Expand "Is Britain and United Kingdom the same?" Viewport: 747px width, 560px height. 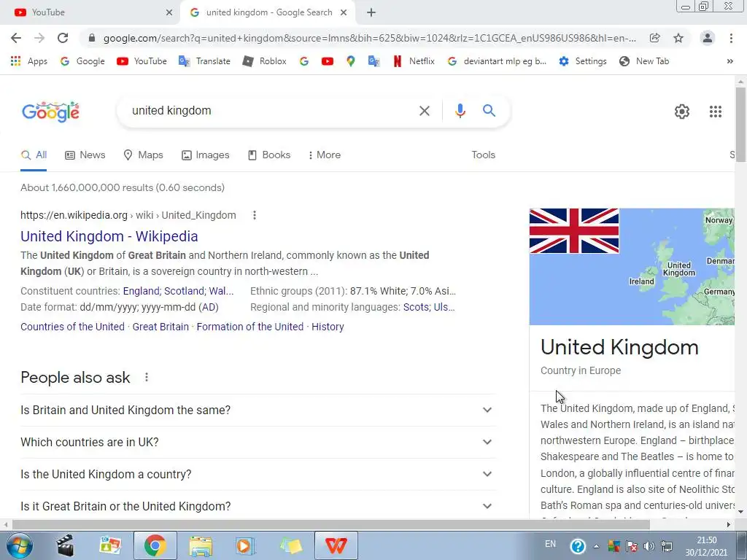click(258, 410)
